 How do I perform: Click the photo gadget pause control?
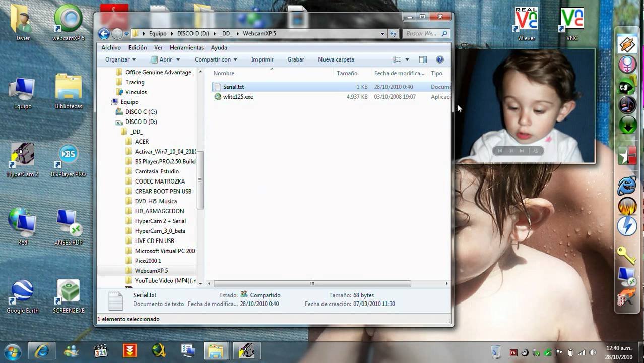(511, 151)
